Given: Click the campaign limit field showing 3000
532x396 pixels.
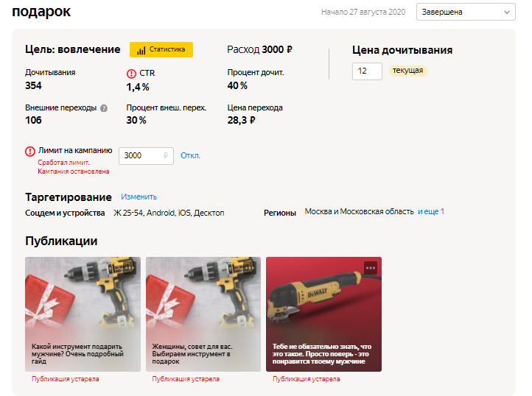Looking at the screenshot, I should tap(146, 155).
